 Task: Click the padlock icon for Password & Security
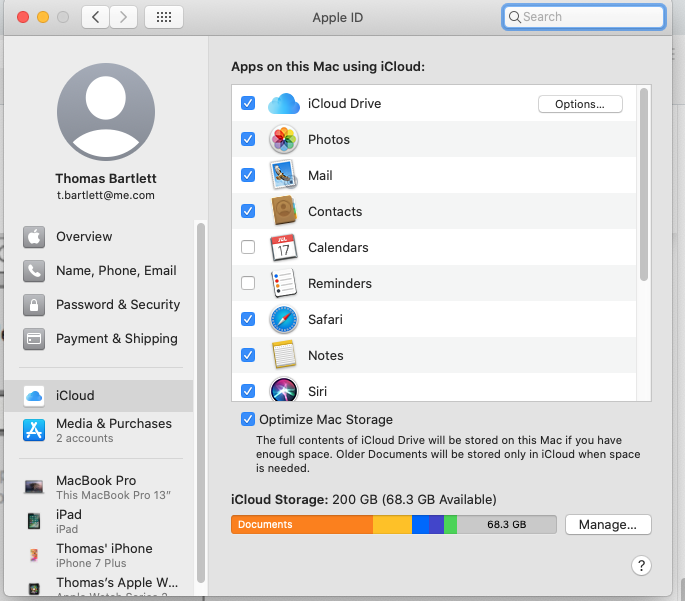[34, 305]
